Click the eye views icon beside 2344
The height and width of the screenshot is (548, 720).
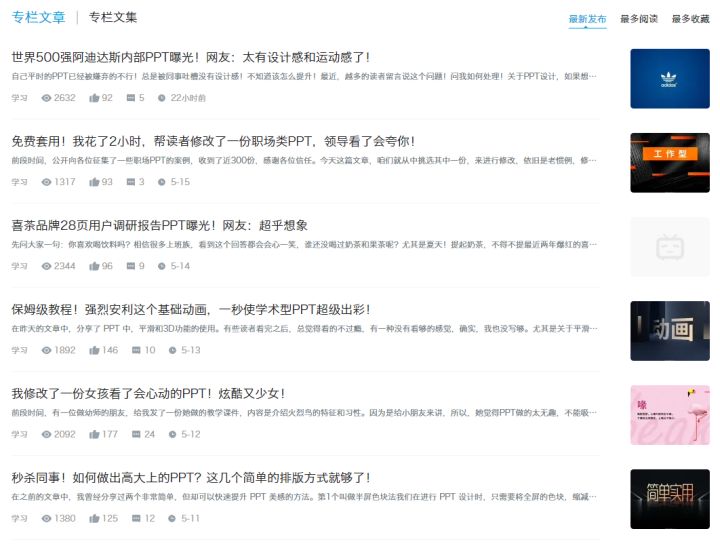coord(46,266)
